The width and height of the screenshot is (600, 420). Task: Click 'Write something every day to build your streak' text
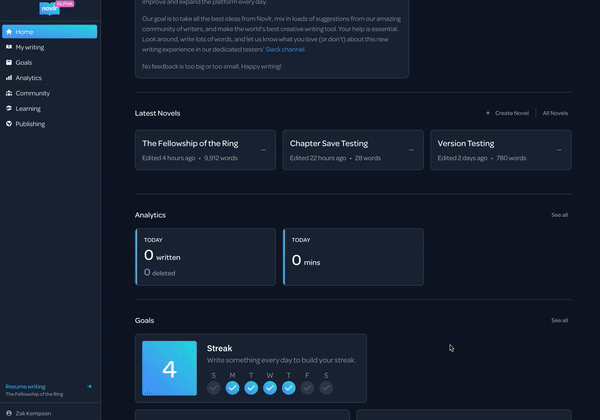click(281, 360)
